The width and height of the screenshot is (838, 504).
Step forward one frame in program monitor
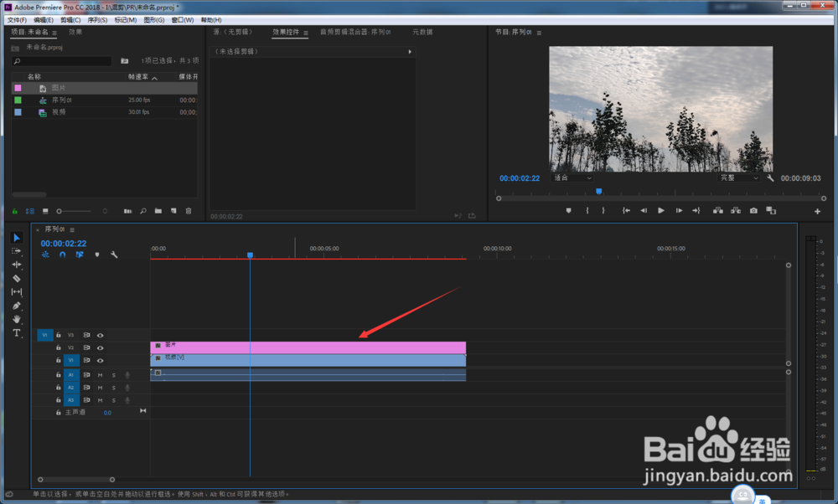(x=679, y=211)
